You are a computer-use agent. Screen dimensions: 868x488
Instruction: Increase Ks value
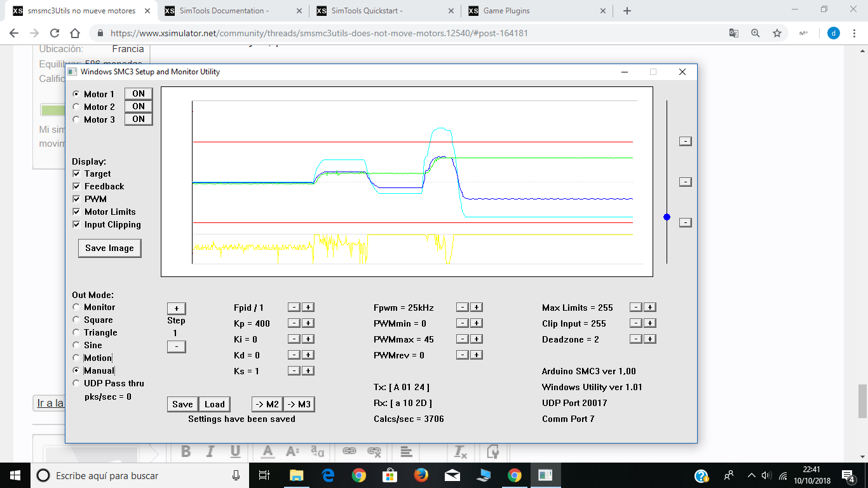308,370
